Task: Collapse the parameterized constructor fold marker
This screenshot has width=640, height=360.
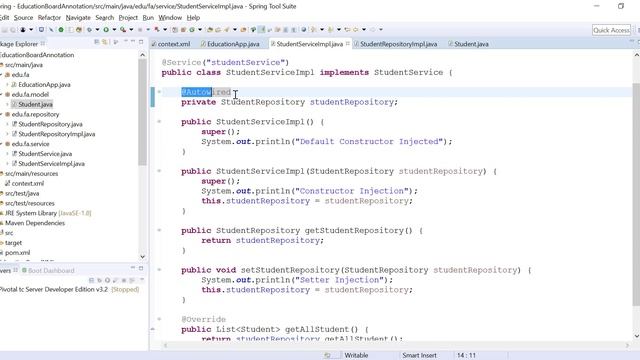Action: click(159, 171)
